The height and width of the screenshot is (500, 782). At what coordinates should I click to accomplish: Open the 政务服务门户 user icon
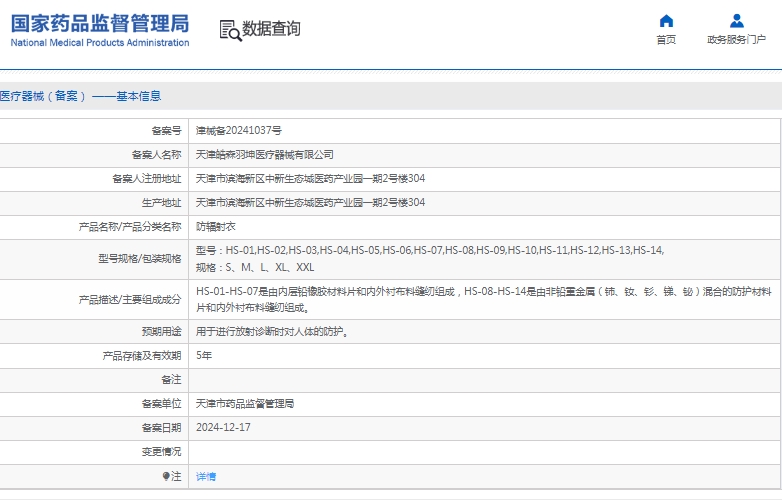pyautogui.click(x=737, y=21)
